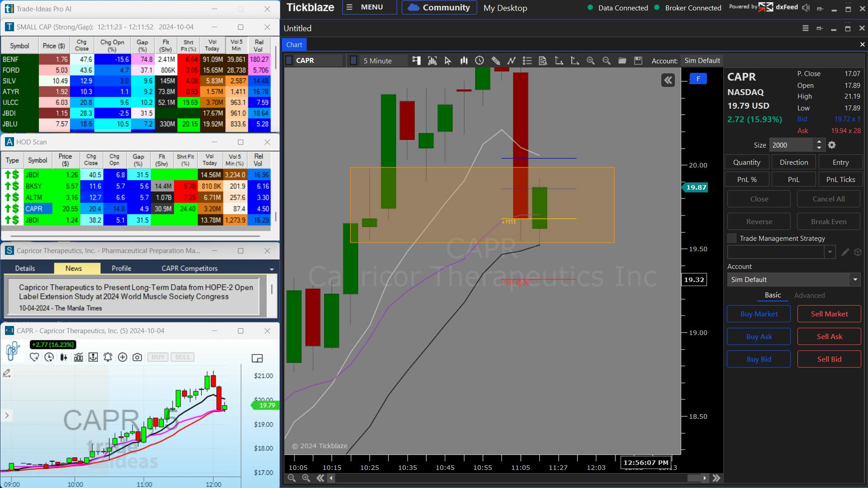Select the pencil drawing tool

pos(496,61)
